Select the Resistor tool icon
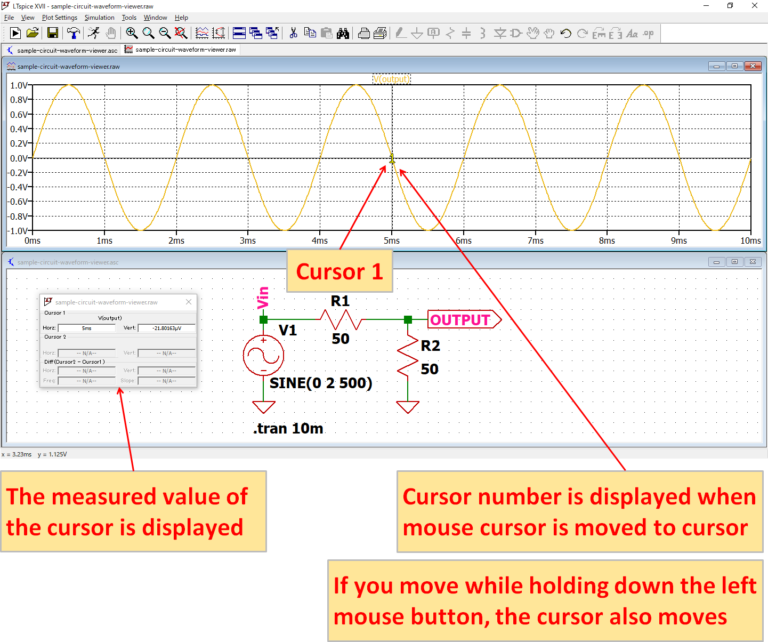The height and width of the screenshot is (642, 768). click(x=450, y=33)
